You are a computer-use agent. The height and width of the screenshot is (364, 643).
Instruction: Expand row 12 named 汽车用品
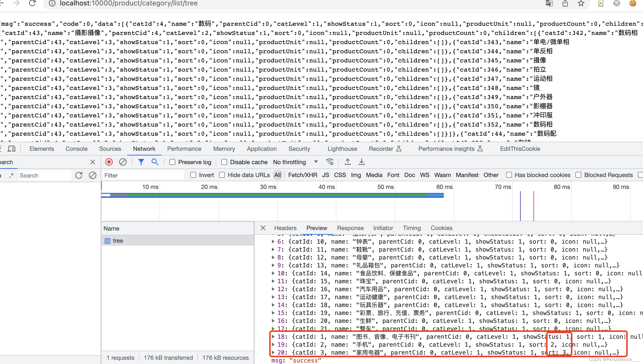click(x=273, y=289)
